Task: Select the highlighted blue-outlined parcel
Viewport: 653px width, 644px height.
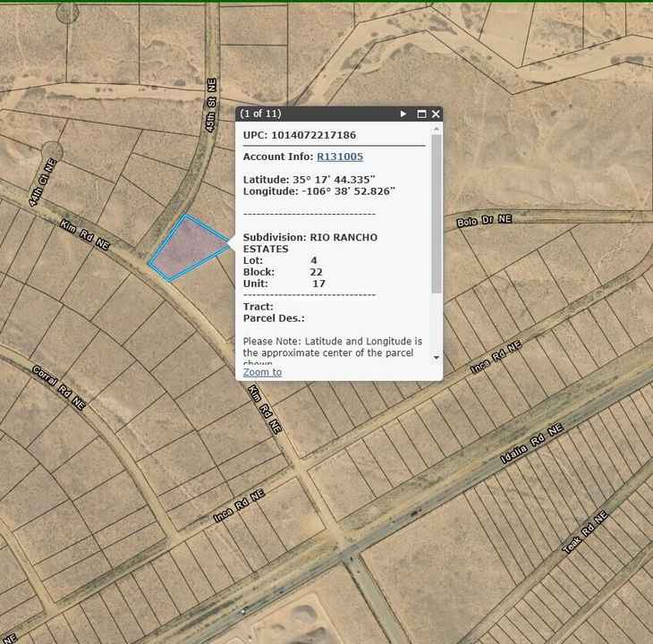Action: [x=185, y=246]
